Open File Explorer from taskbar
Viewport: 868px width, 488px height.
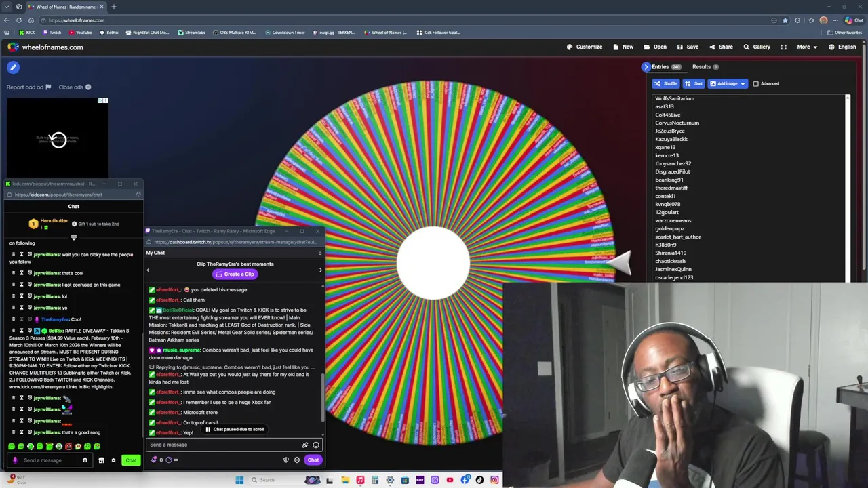click(345, 480)
